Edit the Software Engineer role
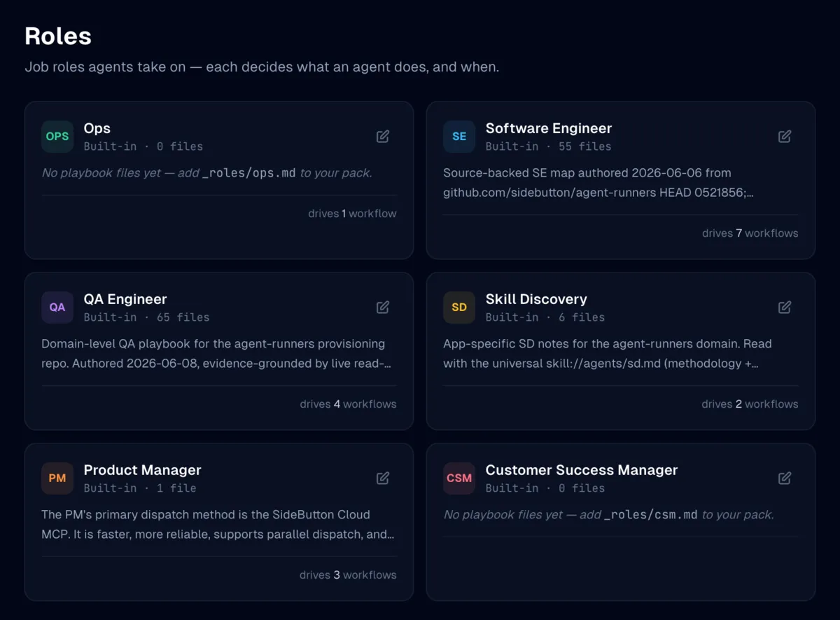The image size is (840, 620). pos(785,137)
